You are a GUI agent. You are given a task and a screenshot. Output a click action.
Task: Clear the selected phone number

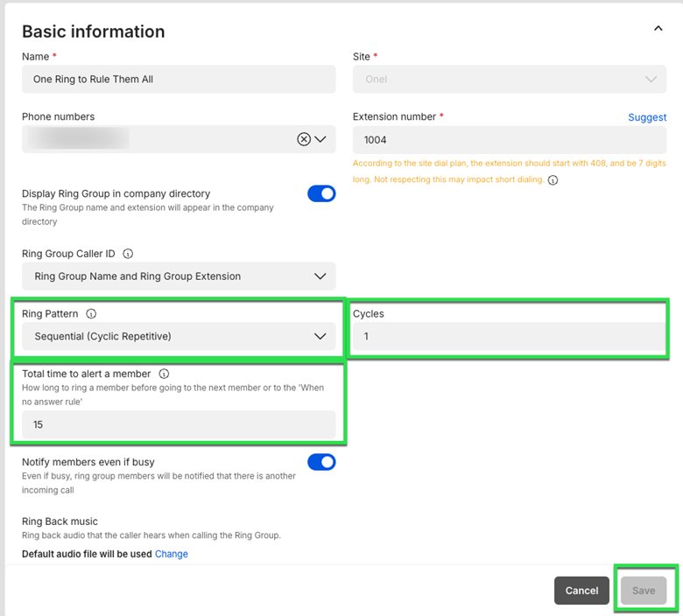tap(304, 139)
